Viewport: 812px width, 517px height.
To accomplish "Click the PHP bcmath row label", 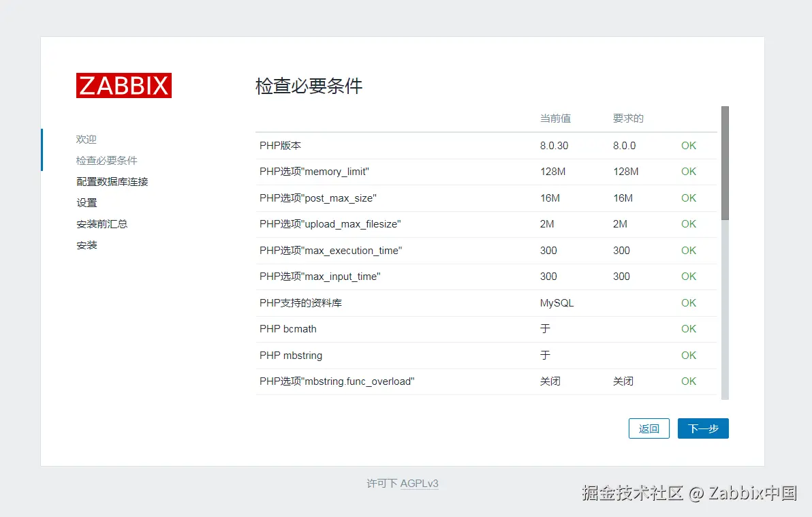I will (288, 329).
